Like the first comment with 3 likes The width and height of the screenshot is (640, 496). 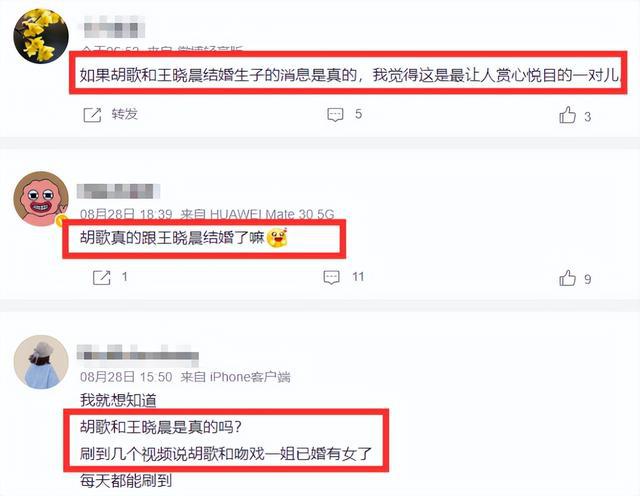[x=567, y=115]
